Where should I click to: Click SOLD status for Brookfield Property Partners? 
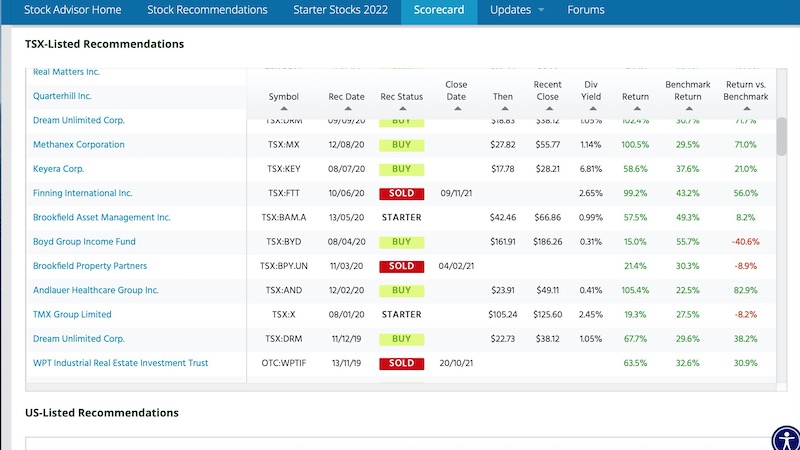402,266
